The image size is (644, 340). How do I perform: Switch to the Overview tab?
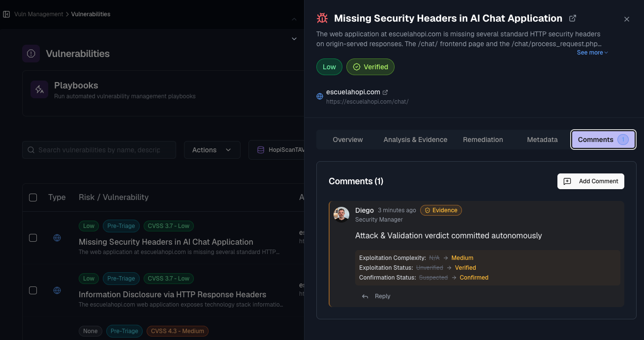click(348, 140)
